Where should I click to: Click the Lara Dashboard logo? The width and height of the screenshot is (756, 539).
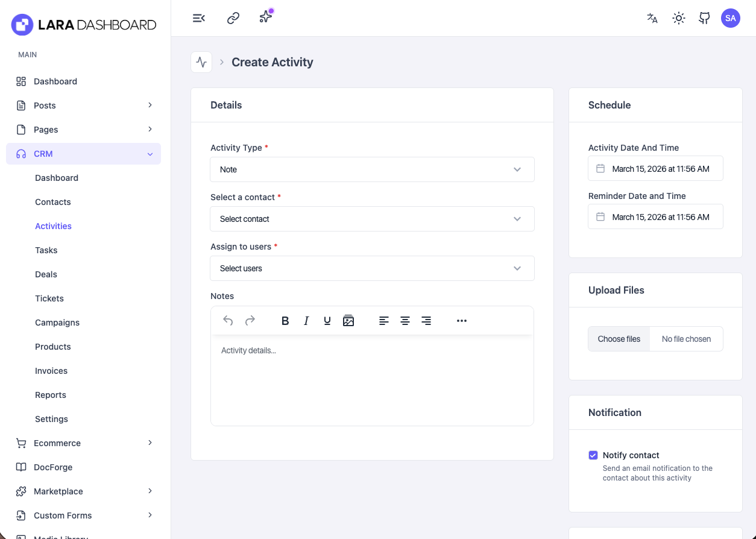pos(84,25)
